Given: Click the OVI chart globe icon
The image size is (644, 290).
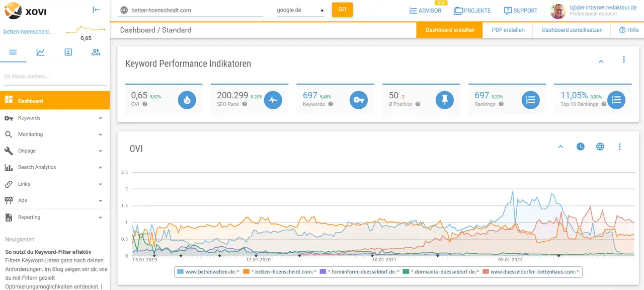Looking at the screenshot, I should tap(600, 147).
